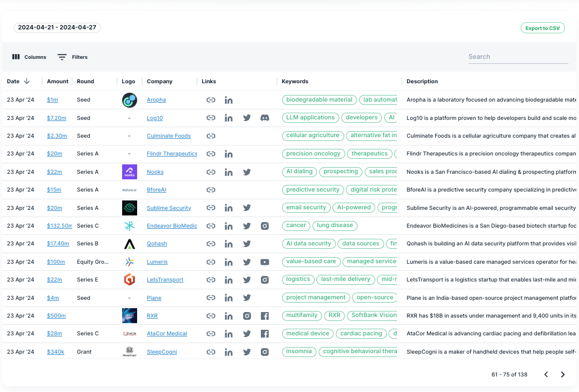Select the 'cellular agriculture' keyword tag
579x392 pixels.
[313, 135]
